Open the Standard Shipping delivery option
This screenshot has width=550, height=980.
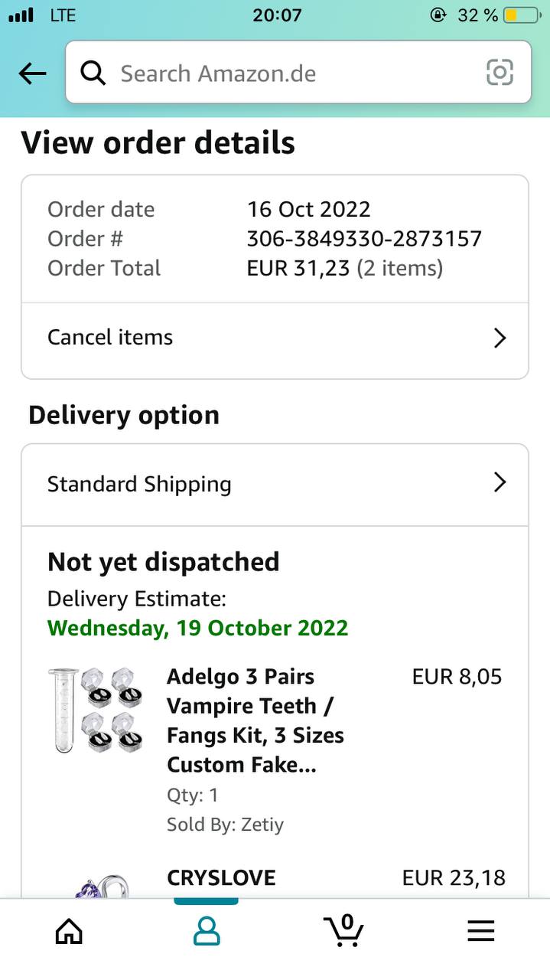(139, 484)
